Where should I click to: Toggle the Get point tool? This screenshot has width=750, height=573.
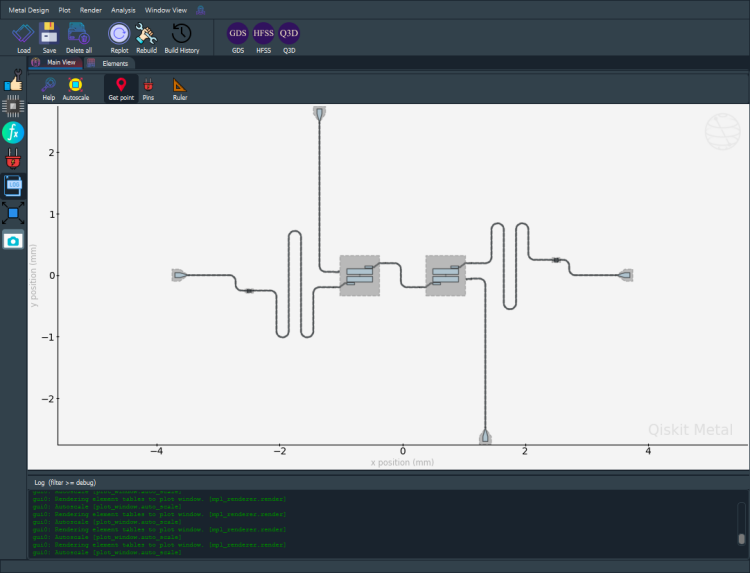point(121,89)
